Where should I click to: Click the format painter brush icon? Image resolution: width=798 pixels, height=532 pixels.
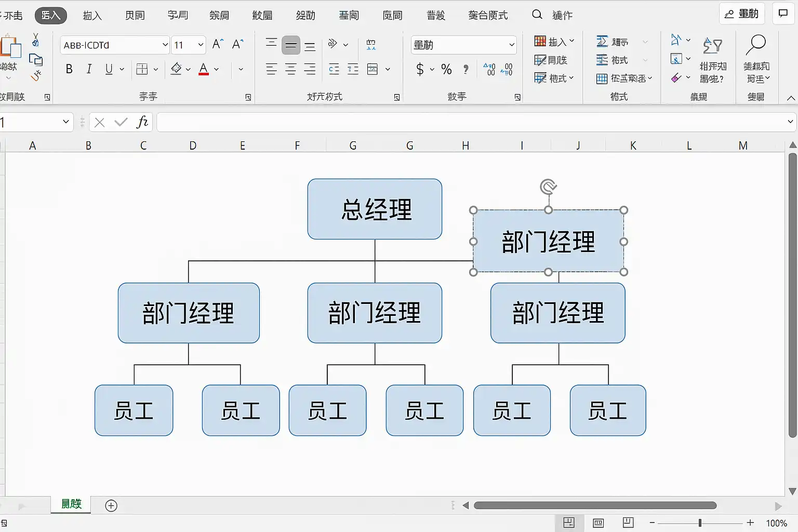(36, 76)
